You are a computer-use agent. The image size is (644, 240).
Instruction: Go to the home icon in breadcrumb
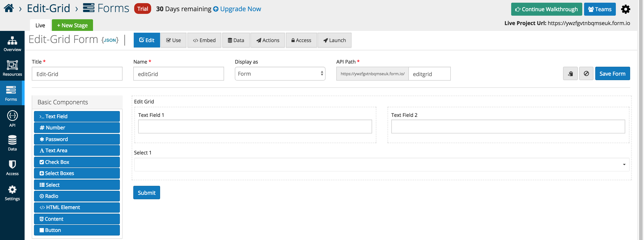point(9,8)
